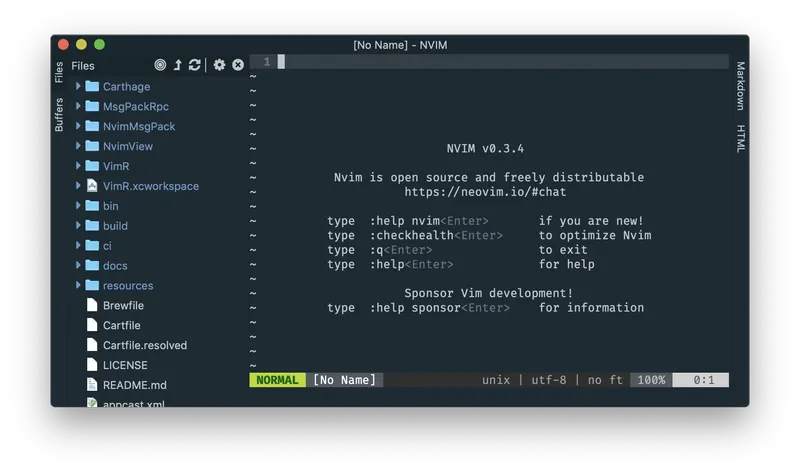
Task: Click the [No Name] buffer label
Action: coord(344,380)
